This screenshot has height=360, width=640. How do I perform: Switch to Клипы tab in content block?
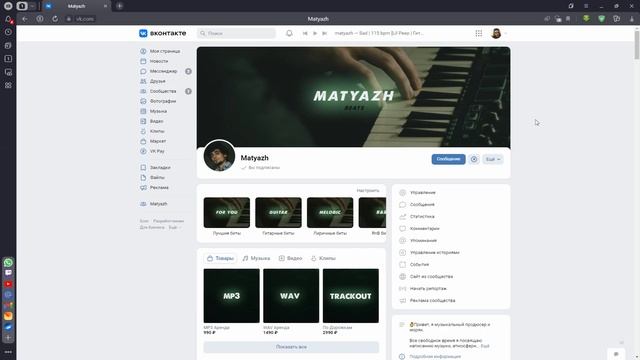323,258
